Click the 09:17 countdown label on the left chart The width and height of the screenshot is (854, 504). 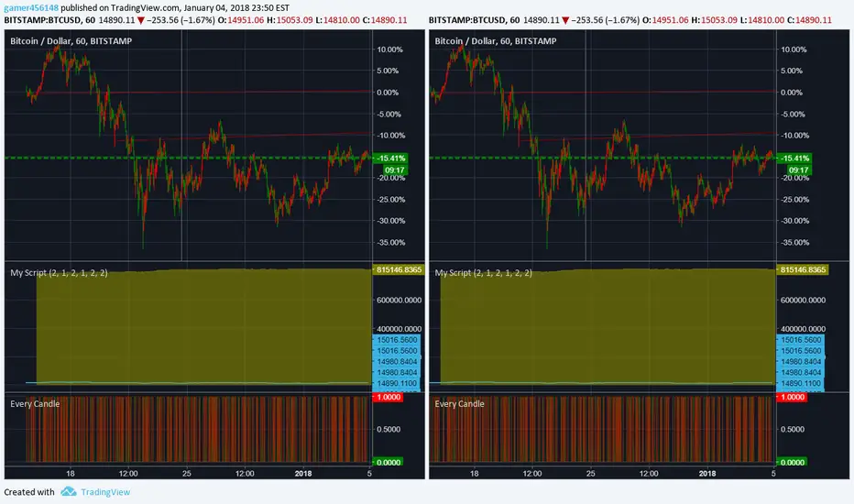(x=395, y=170)
